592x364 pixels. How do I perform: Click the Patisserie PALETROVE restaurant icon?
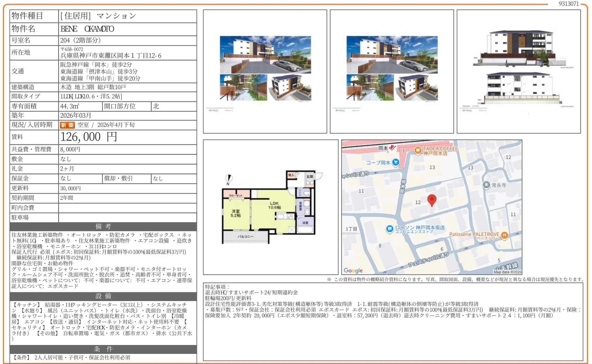click(504, 235)
